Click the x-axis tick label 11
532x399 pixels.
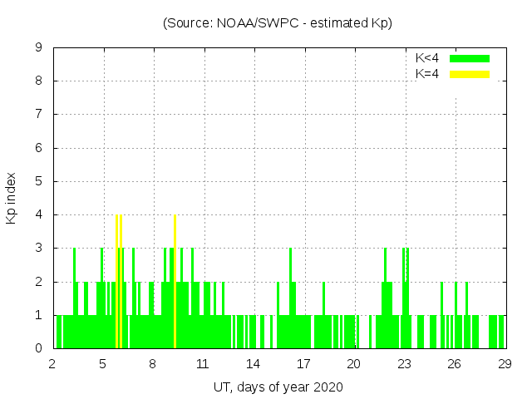point(203,364)
